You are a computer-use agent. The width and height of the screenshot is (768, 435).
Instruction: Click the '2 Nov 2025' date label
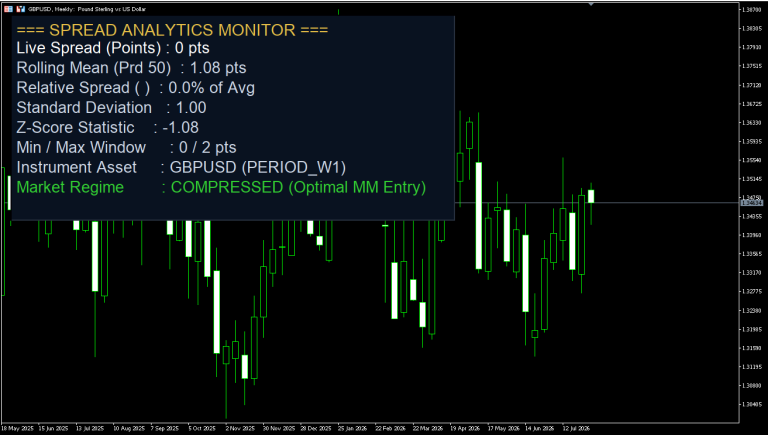pyautogui.click(x=240, y=428)
